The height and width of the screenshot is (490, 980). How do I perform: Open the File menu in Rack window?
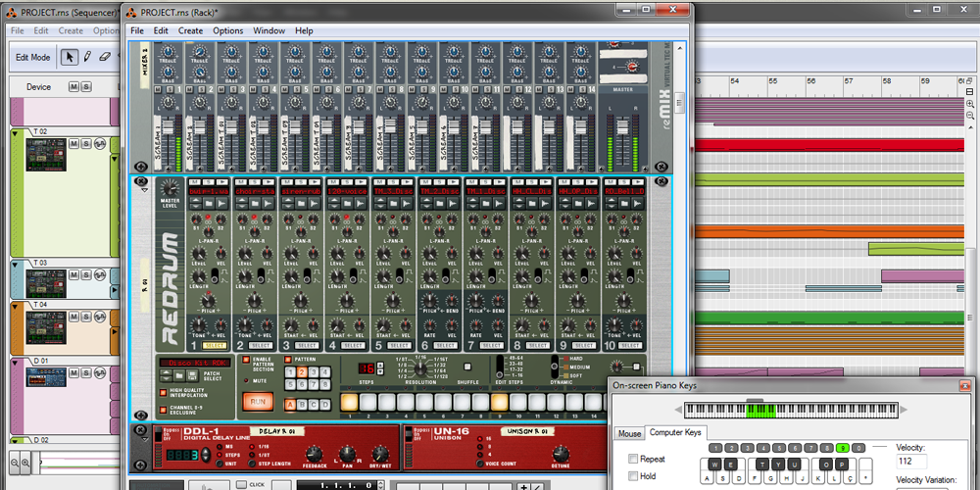pyautogui.click(x=137, y=30)
